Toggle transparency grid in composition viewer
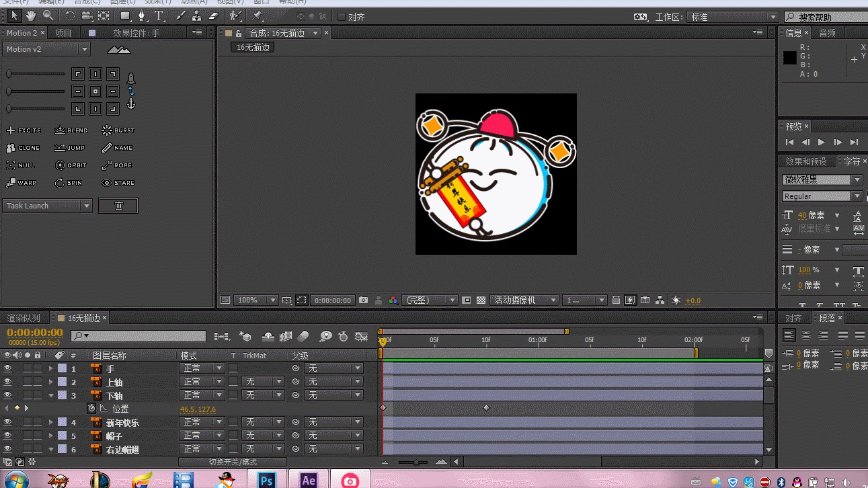The image size is (868, 488). point(481,300)
